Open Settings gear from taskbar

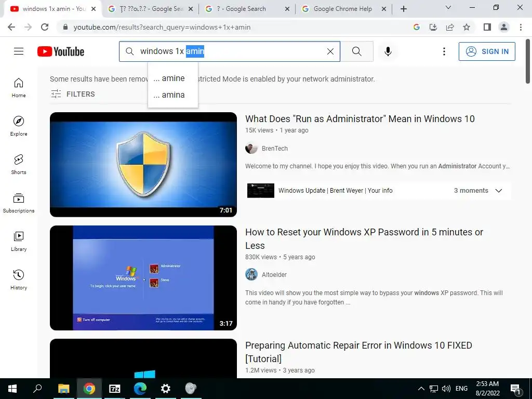[x=165, y=389]
